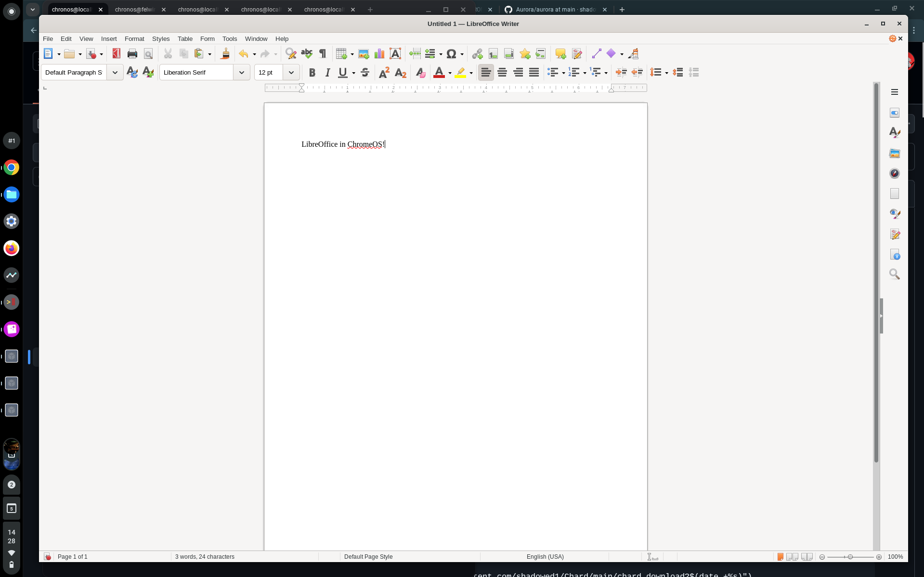This screenshot has width=924, height=577.
Task: Expand the paragraph style dropdown
Action: click(x=115, y=73)
